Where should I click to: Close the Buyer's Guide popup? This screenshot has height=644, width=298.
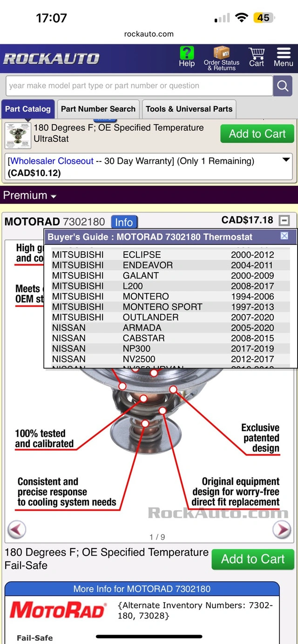(x=284, y=236)
